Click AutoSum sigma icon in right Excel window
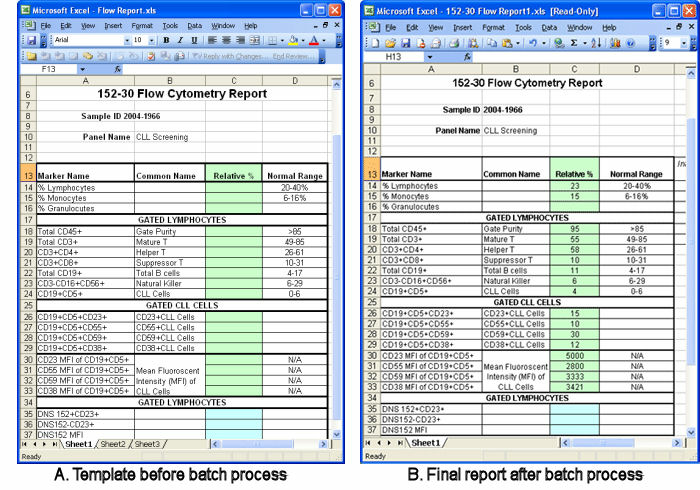The height and width of the screenshot is (490, 700). (574, 43)
